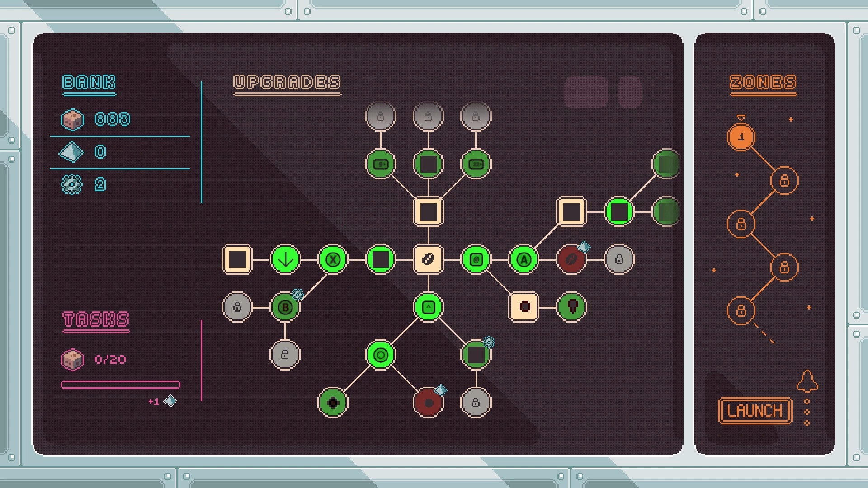Select the dark green pin-shaped upgrade node
Viewport: 868px width, 488px height.
click(x=571, y=307)
